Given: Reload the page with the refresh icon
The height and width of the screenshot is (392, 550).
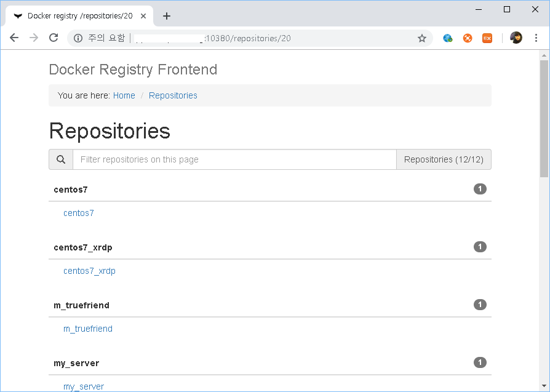Looking at the screenshot, I should point(54,38).
